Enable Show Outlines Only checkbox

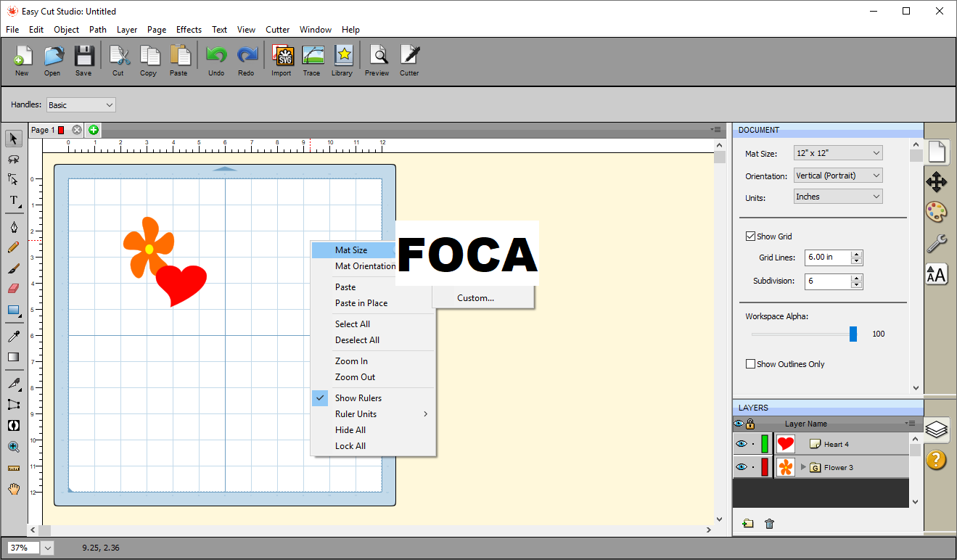click(750, 364)
